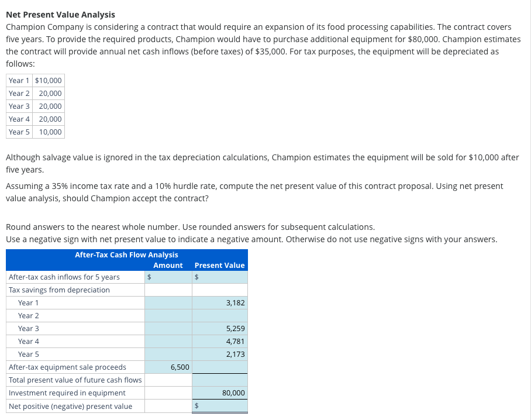Click the Net present value input field

click(219, 405)
